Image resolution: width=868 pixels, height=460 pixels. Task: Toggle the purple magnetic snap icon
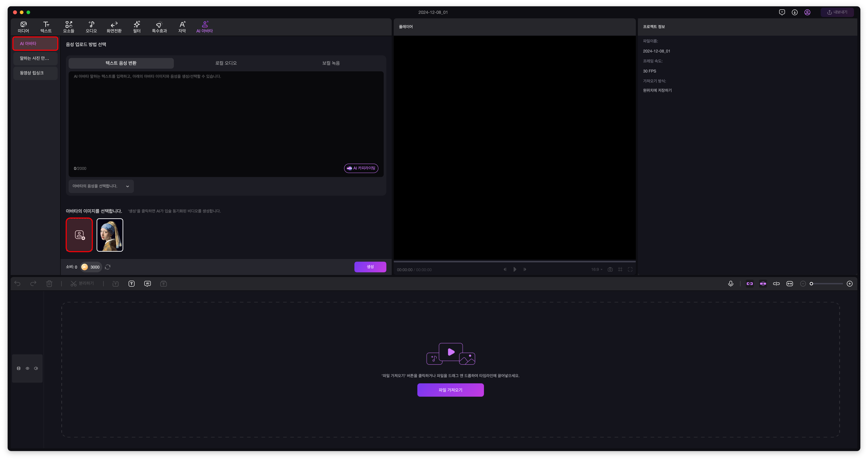(x=763, y=284)
